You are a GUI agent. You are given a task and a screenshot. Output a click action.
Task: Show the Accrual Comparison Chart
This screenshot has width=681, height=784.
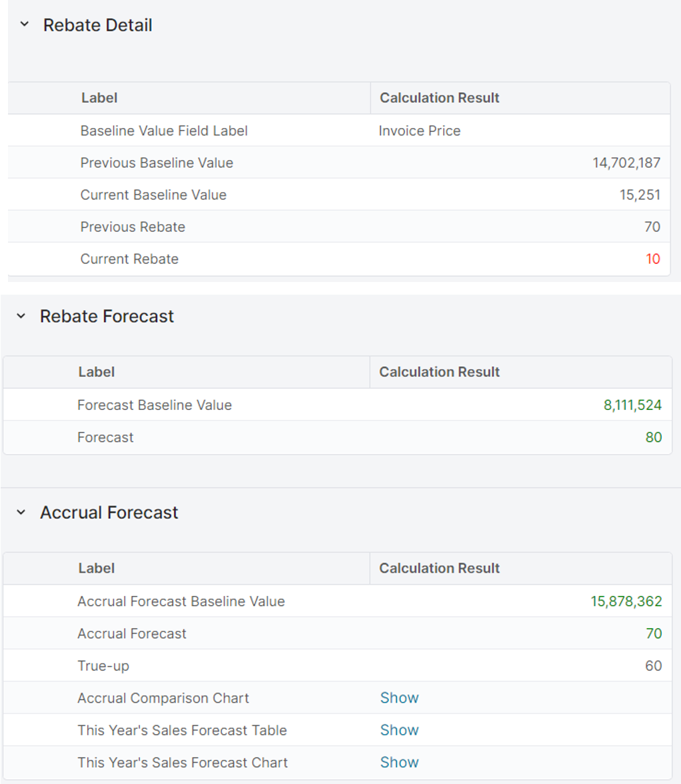(x=399, y=698)
